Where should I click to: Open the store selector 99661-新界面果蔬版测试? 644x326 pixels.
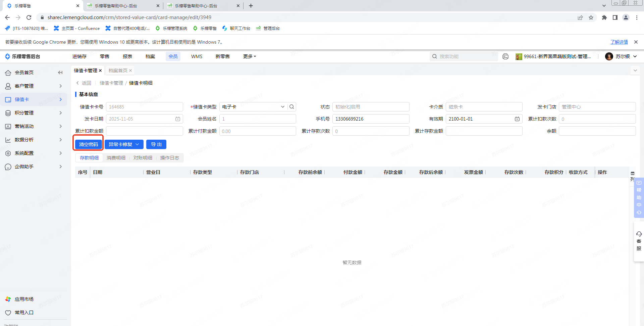click(x=553, y=56)
